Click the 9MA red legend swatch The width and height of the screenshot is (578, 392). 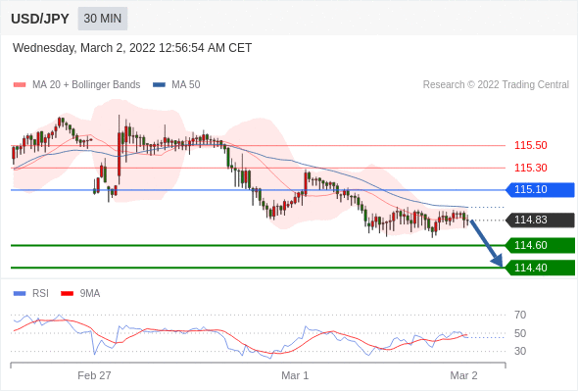coord(67,294)
